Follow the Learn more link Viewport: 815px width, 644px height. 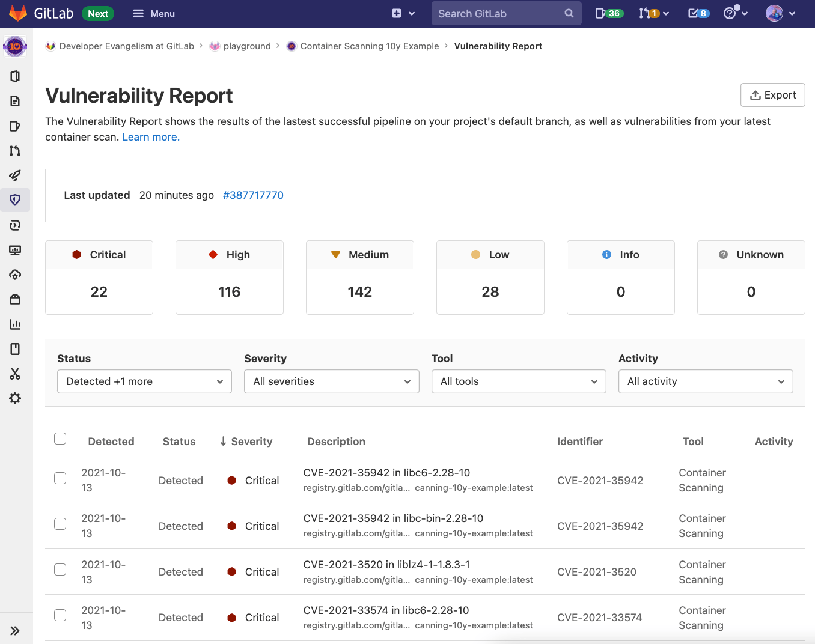pyautogui.click(x=150, y=137)
